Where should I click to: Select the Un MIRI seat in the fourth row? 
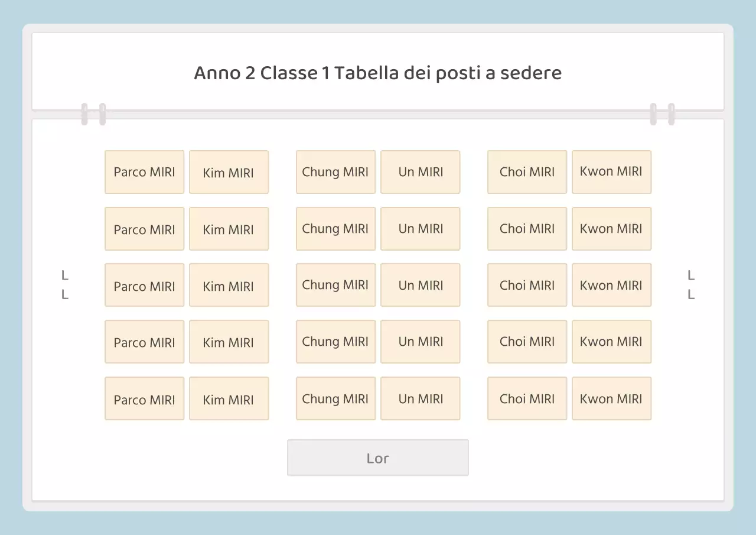click(420, 342)
